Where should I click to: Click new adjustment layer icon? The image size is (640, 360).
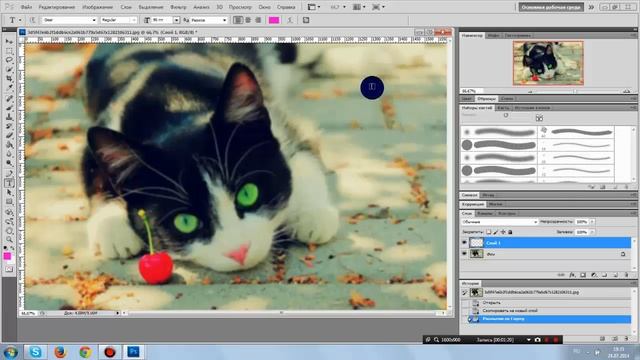[594, 275]
